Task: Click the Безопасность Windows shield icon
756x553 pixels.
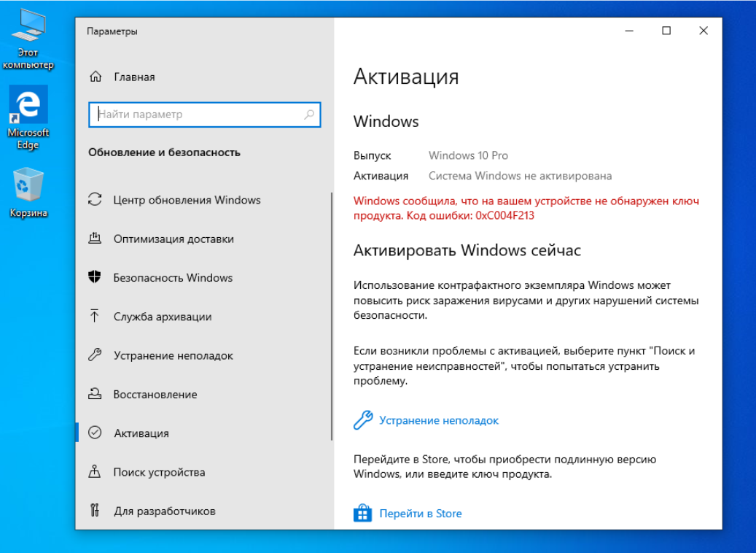Action: (x=94, y=277)
